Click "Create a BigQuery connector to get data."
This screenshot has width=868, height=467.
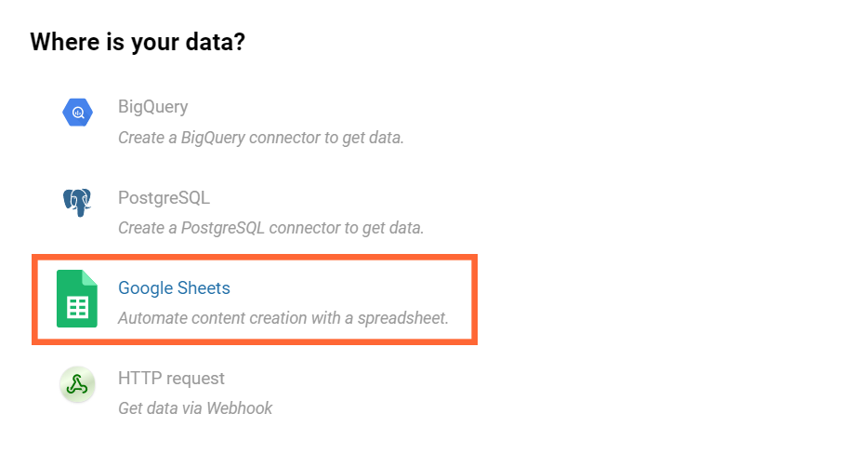pos(260,138)
